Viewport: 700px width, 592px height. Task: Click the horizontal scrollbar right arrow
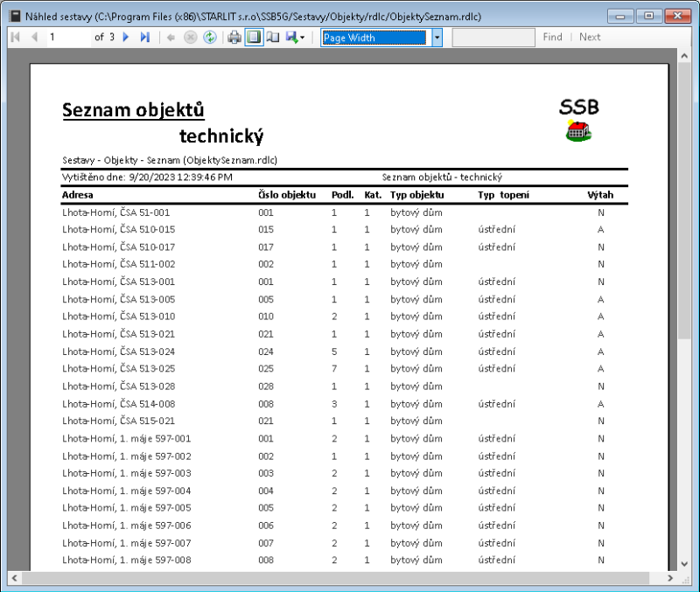pos(670,578)
